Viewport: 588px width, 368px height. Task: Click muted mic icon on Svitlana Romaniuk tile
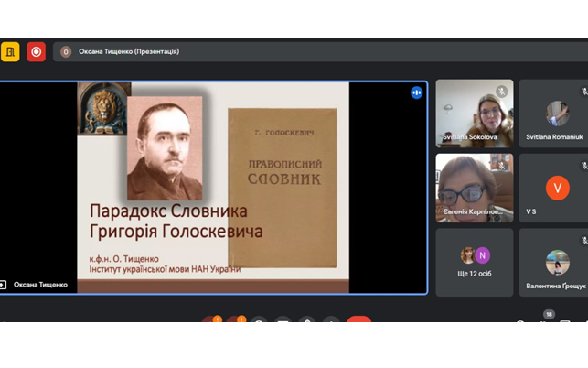583,92
